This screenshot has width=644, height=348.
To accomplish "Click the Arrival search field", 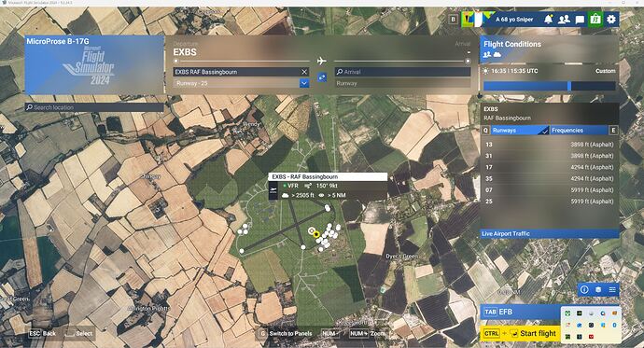I will pyautogui.click(x=402, y=72).
